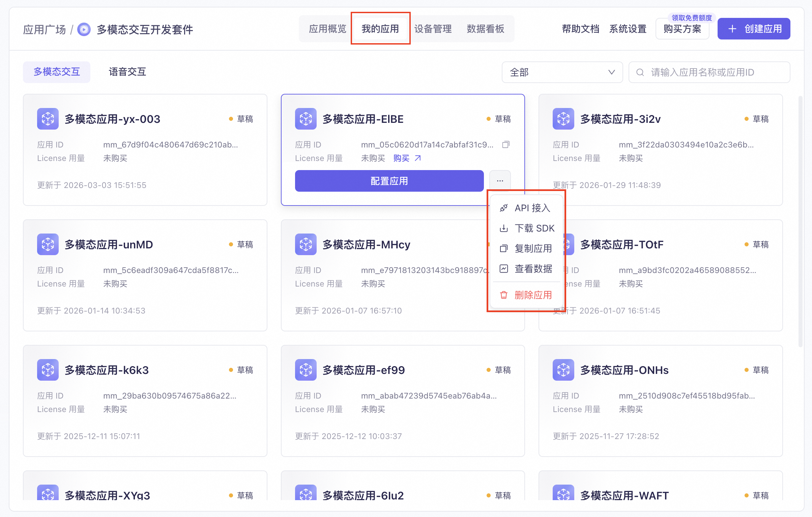Screen dimensions: 812x517
Task: Open the 帮助文档 link
Action: pos(581,29)
